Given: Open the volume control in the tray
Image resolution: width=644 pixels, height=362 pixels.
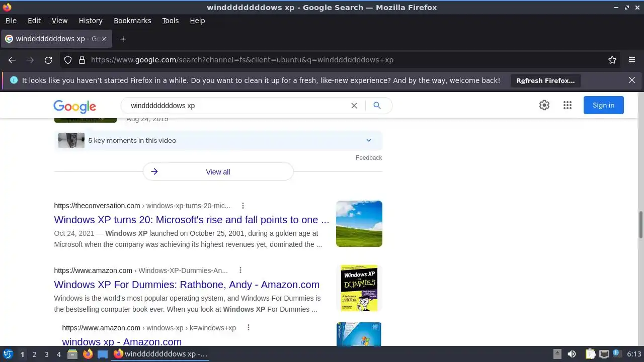Looking at the screenshot, I should 572,354.
